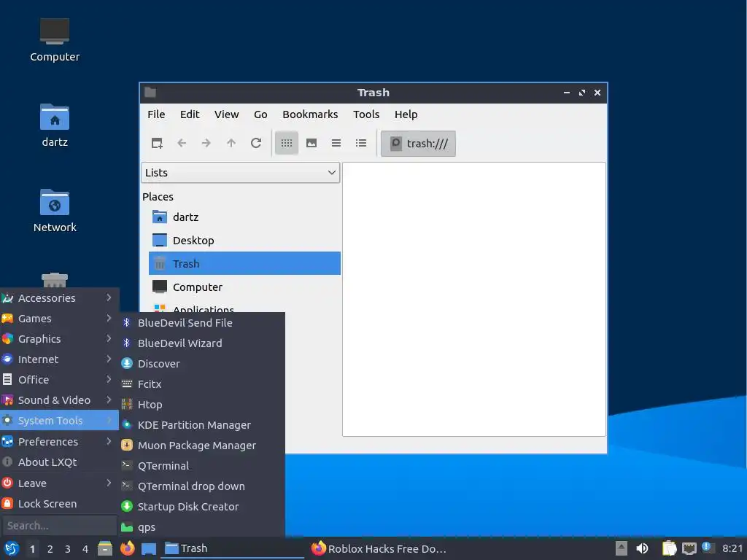Select Trash window taskbar button
The width and height of the screenshot is (747, 560).
click(233, 548)
